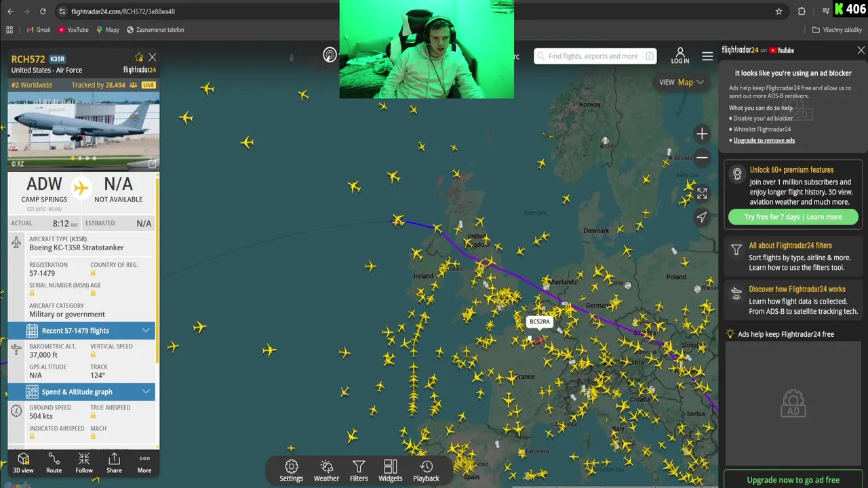Image resolution: width=868 pixels, height=488 pixels.
Task: Click the Unlock 60+ premium features heading
Action: tap(791, 170)
